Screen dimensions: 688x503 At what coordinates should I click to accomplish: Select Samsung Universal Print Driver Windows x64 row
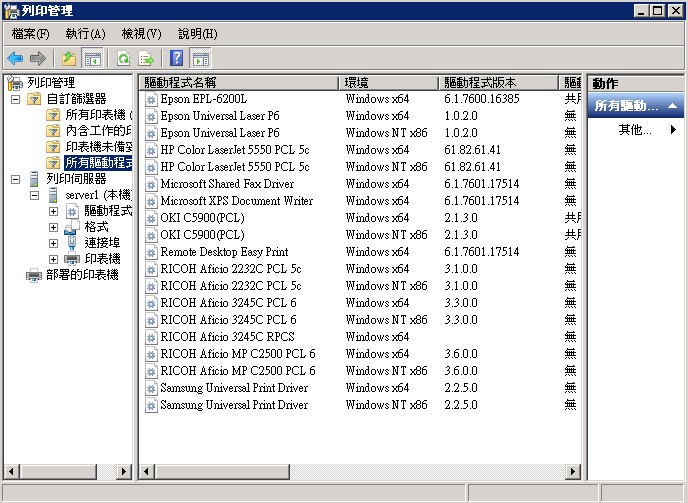361,388
